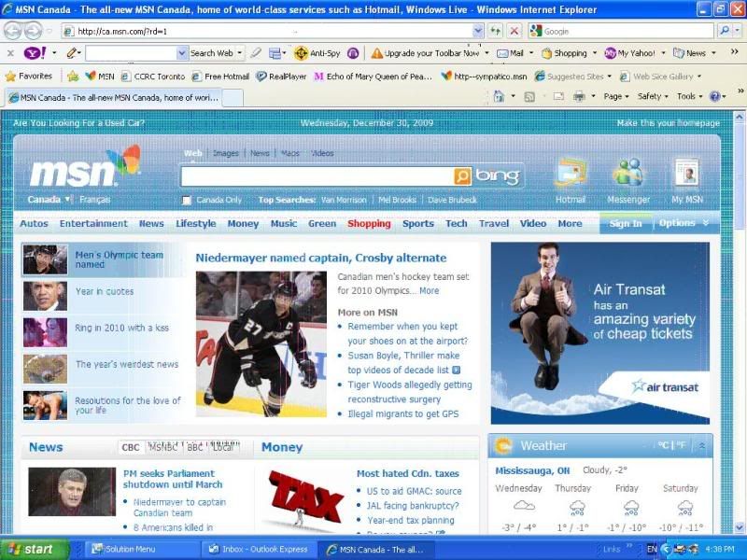Click the News toolbar icon
The width and height of the screenshot is (747, 560).
point(679,53)
